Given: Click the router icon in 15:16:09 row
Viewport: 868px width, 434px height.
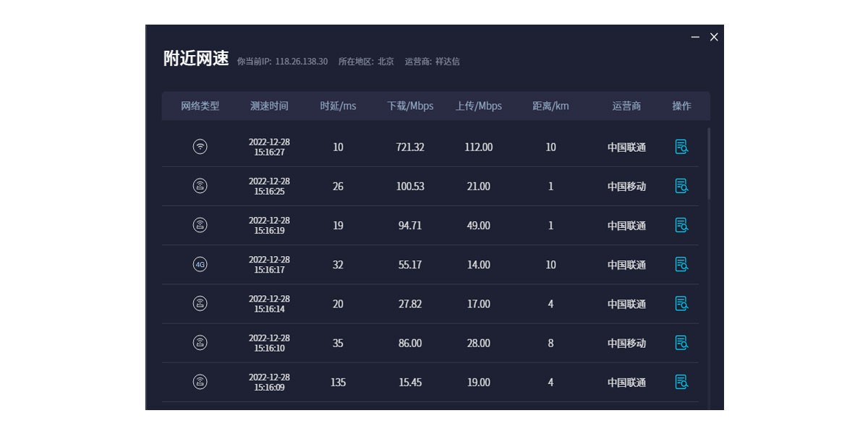Looking at the screenshot, I should click(x=200, y=381).
